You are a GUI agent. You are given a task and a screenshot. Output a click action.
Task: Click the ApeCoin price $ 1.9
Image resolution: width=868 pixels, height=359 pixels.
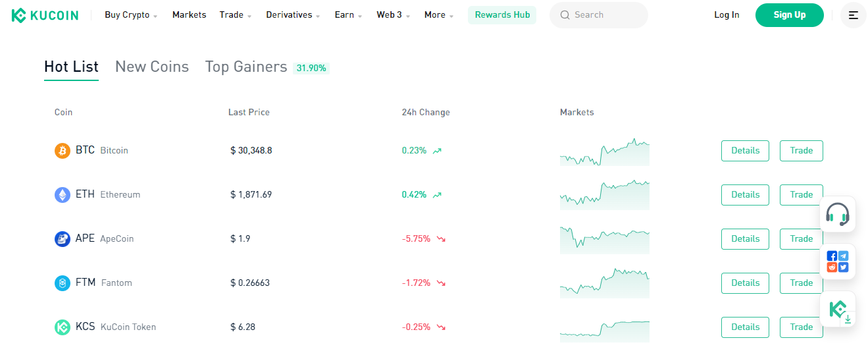pyautogui.click(x=240, y=239)
